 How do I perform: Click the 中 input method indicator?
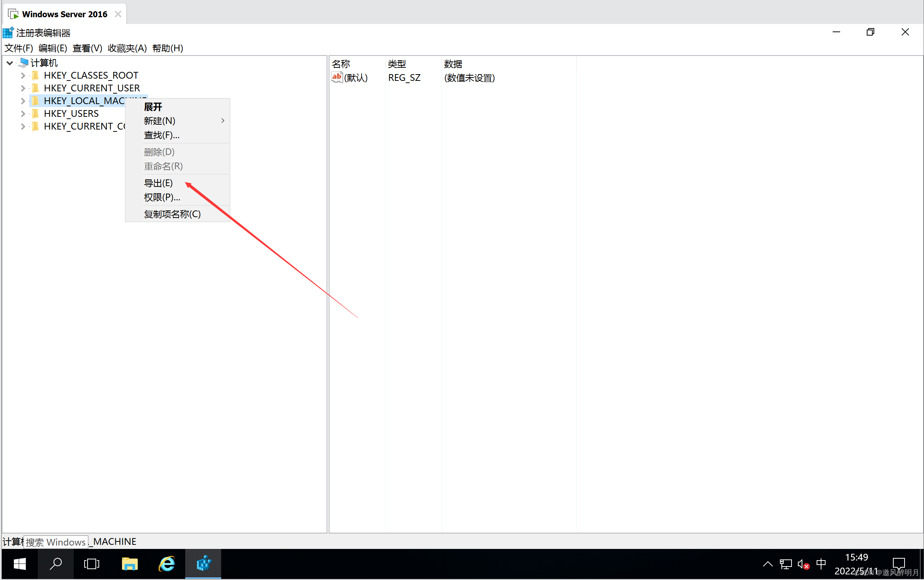pos(821,564)
